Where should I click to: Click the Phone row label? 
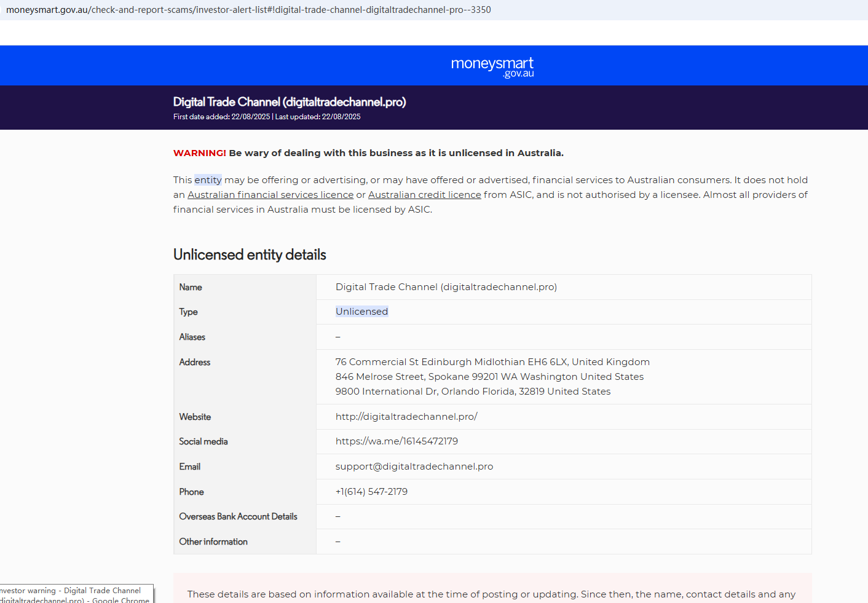(191, 492)
